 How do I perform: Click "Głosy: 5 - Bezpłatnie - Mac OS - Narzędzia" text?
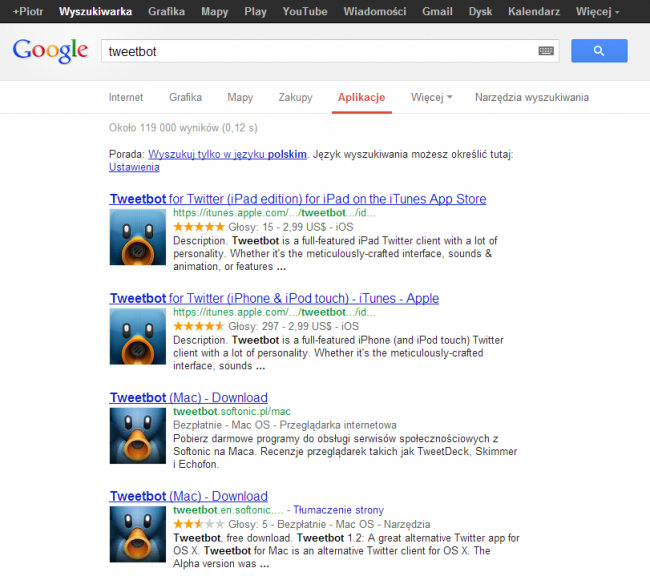click(x=329, y=524)
